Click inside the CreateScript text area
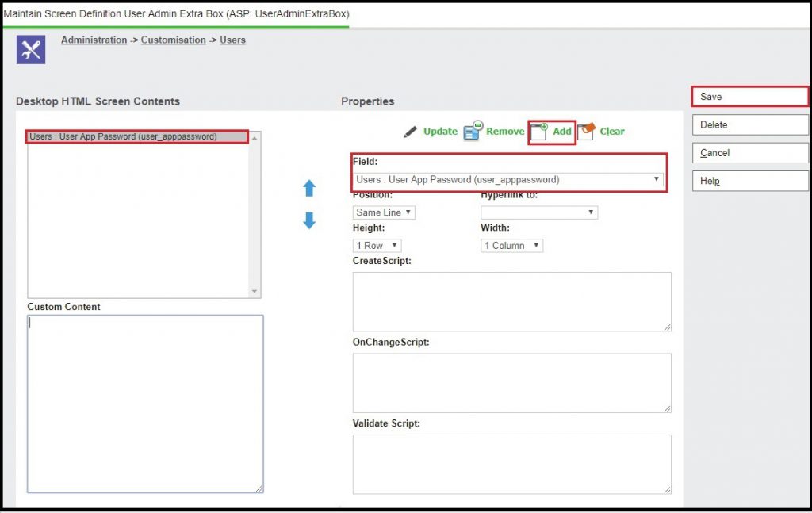Image resolution: width=812 pixels, height=513 pixels. click(x=511, y=301)
